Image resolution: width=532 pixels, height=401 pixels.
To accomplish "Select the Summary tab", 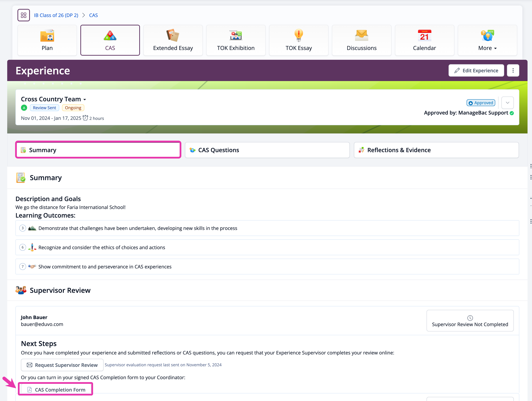I will pos(98,150).
